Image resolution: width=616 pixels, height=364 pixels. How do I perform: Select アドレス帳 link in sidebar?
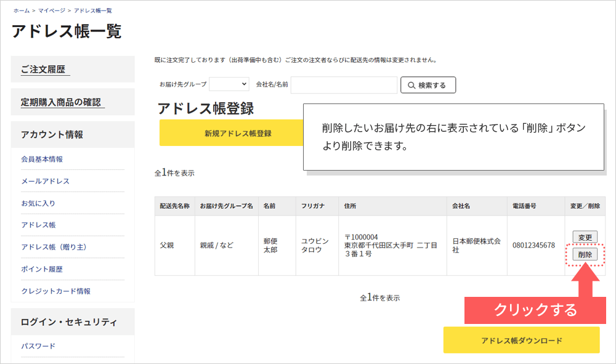(38, 225)
